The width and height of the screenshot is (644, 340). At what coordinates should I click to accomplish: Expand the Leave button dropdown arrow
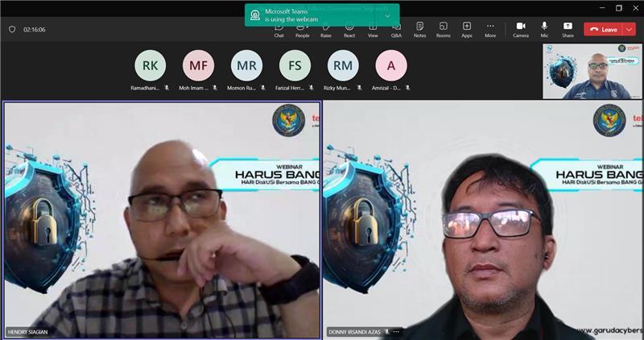(629, 29)
